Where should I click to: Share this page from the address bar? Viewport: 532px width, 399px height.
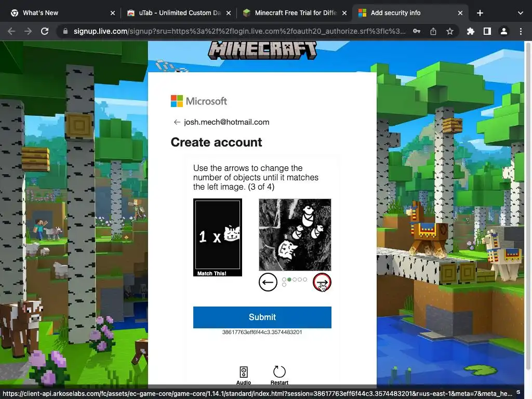coord(433,31)
